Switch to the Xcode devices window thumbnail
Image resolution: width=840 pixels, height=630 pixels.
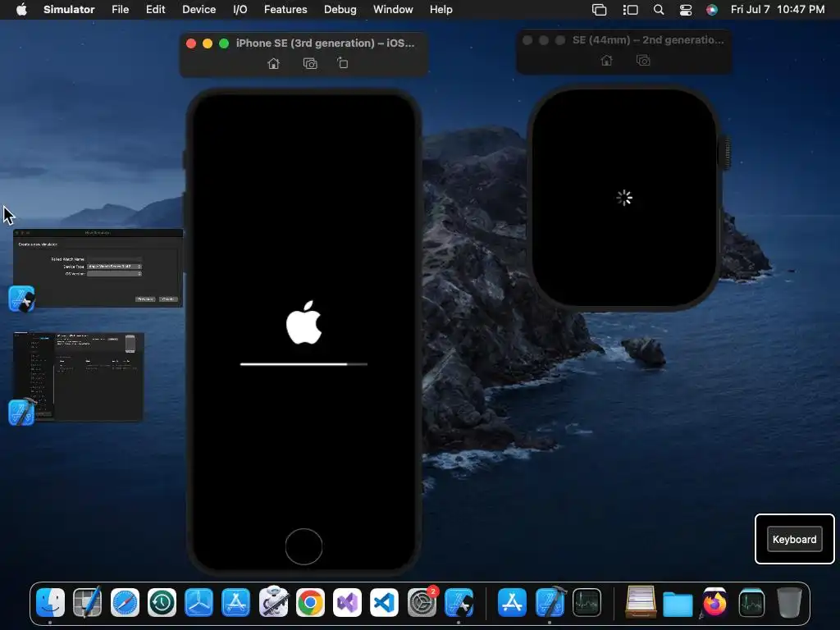coord(78,377)
